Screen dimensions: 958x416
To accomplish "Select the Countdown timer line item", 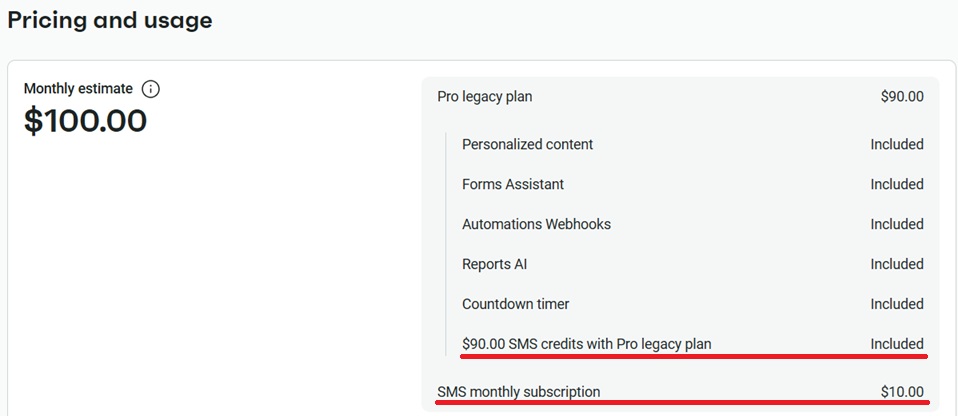I will tap(516, 304).
